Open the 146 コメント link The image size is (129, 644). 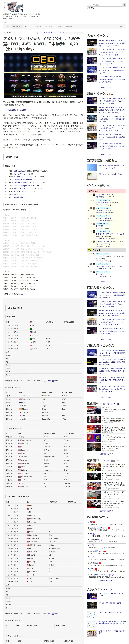pyautogui.click(x=43, y=33)
